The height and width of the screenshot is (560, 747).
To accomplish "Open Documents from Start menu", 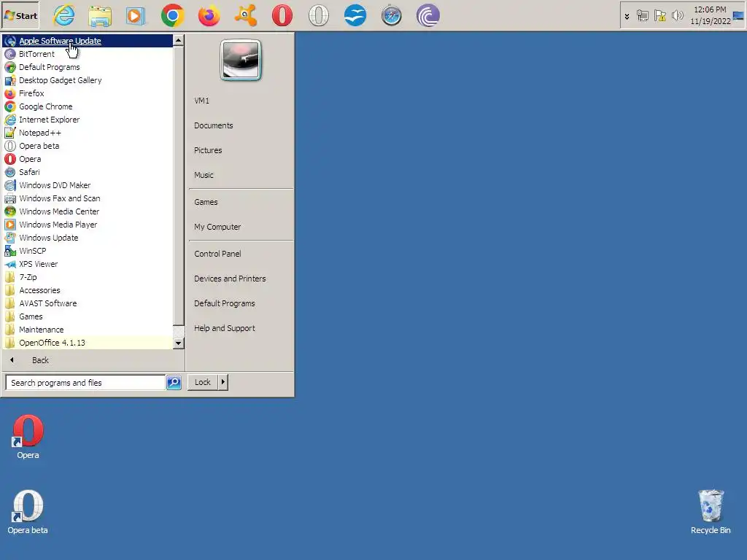I will pos(241,125).
